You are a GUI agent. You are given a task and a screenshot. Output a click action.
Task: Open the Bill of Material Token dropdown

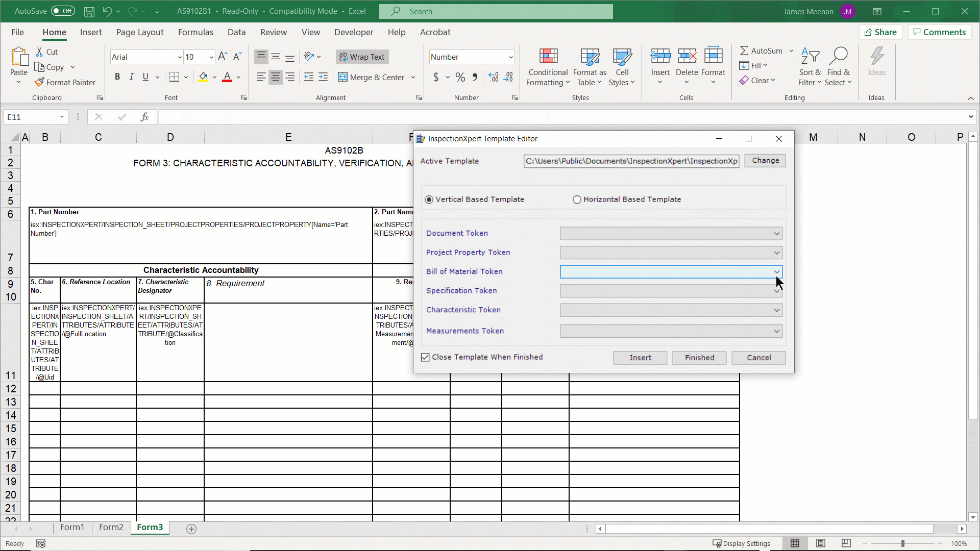tap(776, 271)
